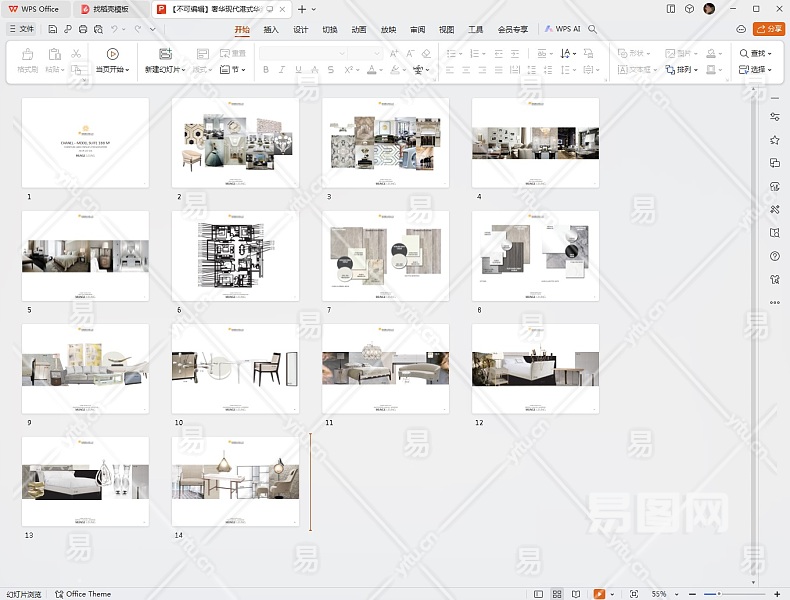Click the orange 分享 share button
The width and height of the screenshot is (790, 600).
click(x=769, y=29)
